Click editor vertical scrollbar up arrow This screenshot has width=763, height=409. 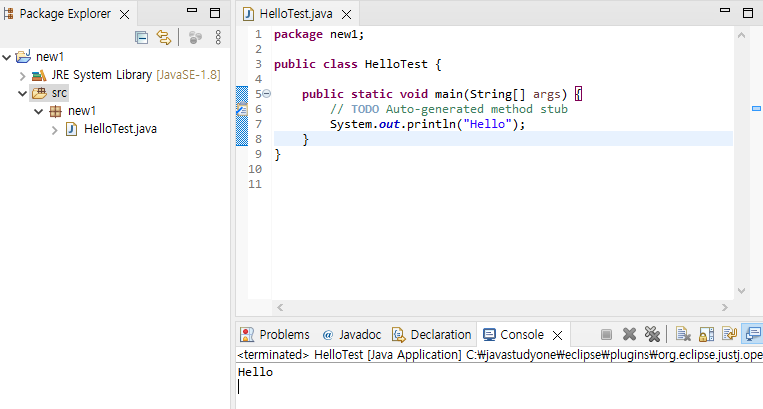[741, 35]
